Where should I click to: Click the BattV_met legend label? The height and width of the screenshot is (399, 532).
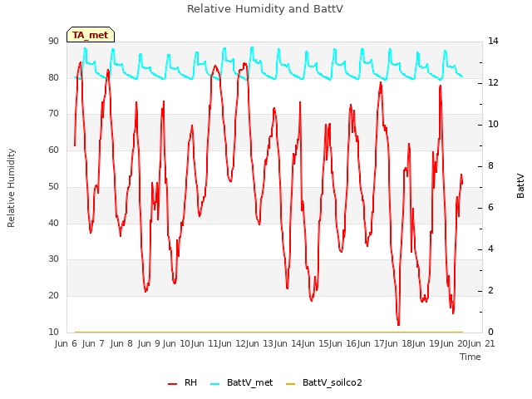coord(249,382)
